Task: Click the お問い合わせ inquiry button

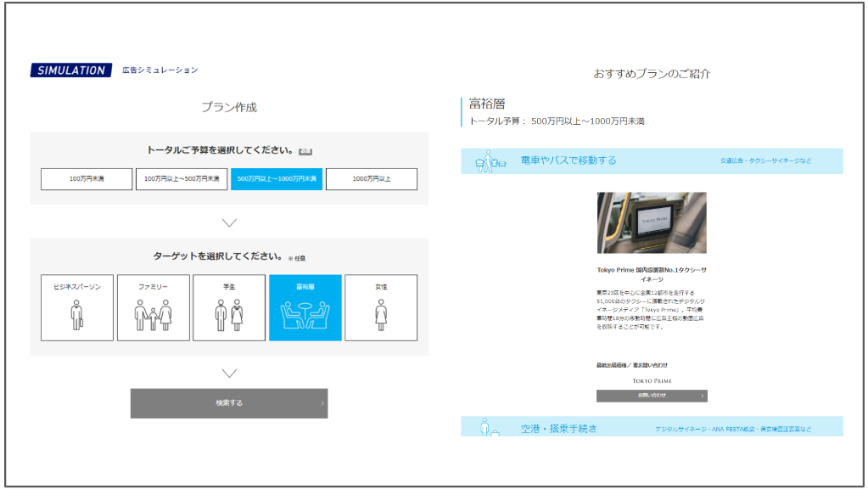Action: click(652, 396)
